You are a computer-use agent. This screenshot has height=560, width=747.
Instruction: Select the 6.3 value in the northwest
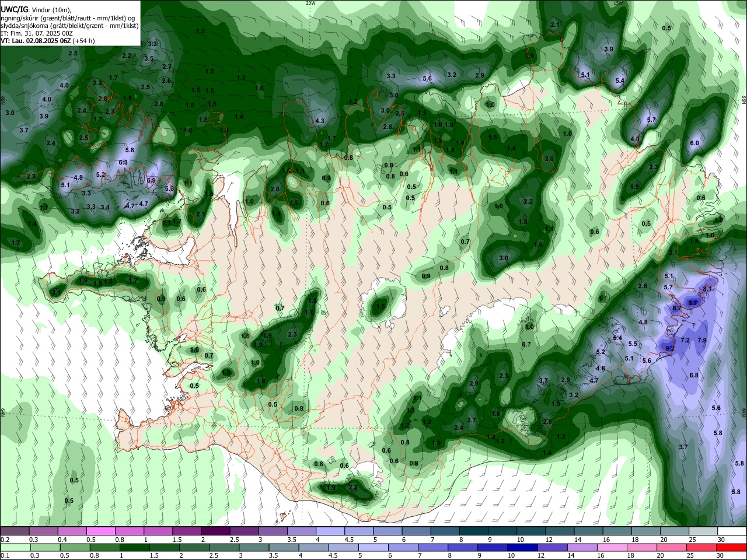(x=123, y=162)
